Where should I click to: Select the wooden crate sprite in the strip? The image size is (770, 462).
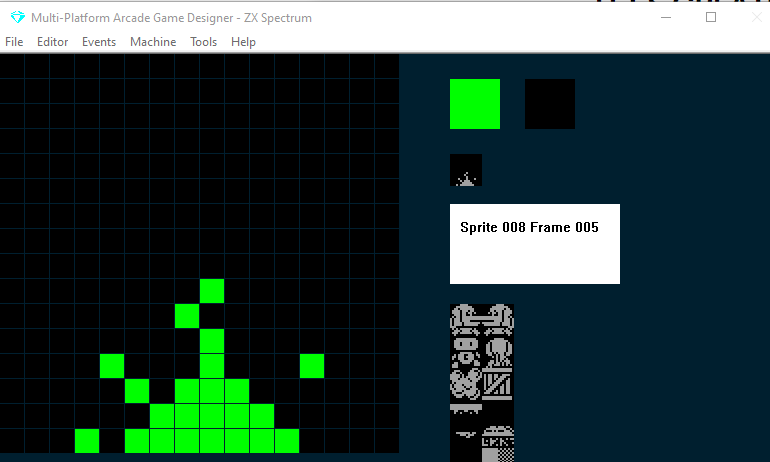[x=498, y=384]
